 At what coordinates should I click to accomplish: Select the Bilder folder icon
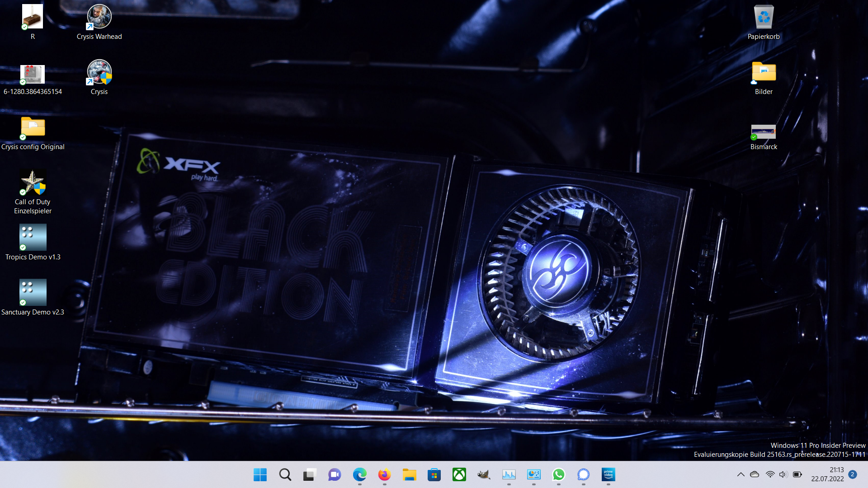(764, 73)
